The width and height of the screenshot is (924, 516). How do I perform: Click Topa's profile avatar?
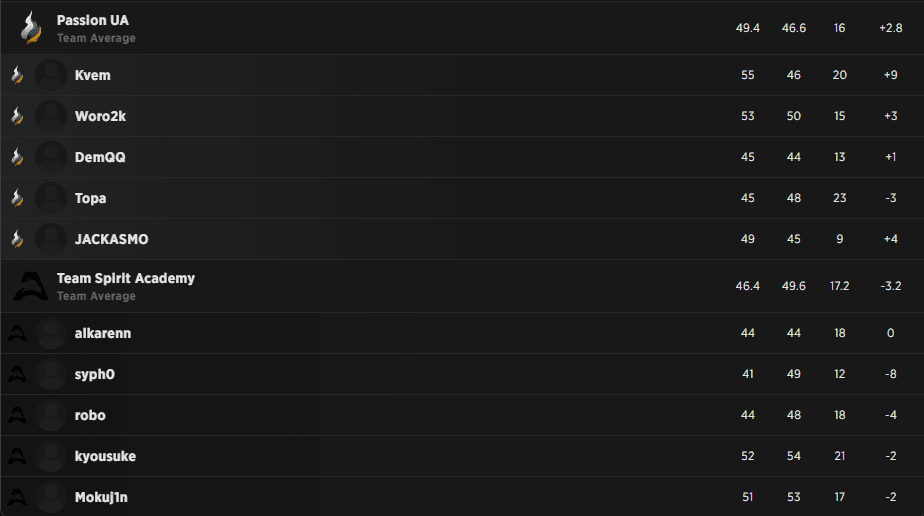point(51,198)
